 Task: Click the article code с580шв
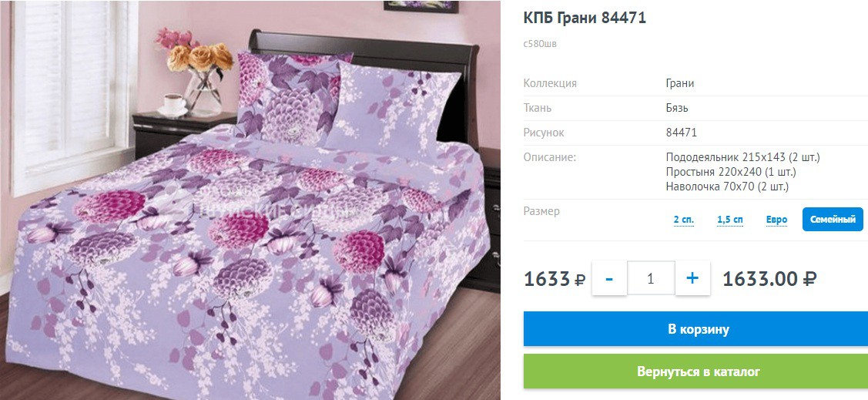click(x=541, y=44)
